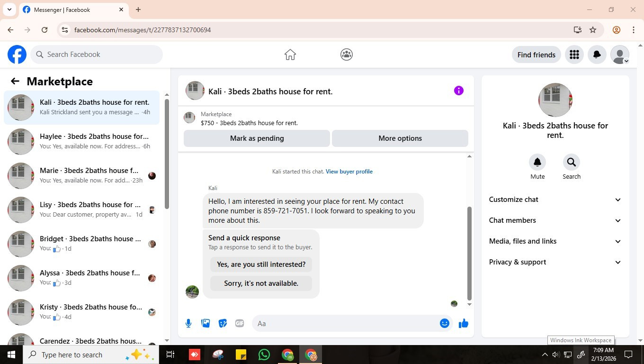644x364 pixels.
Task: Open a new browser tab
Action: click(138, 9)
